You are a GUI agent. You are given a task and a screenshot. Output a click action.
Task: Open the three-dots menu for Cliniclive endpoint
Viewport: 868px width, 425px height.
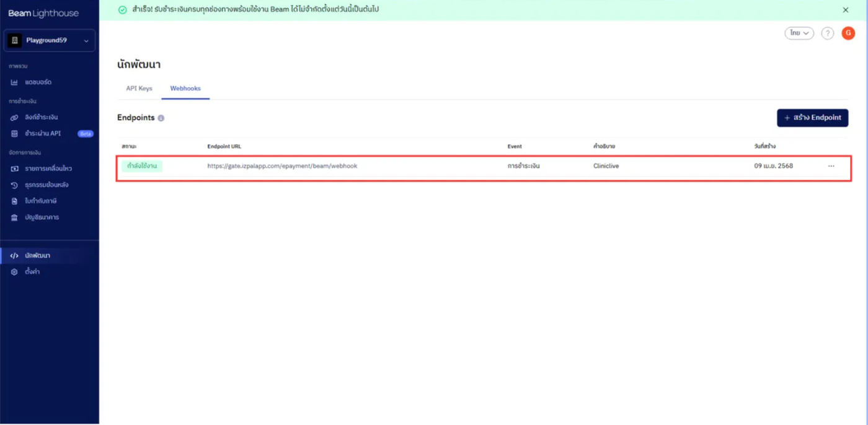point(831,166)
